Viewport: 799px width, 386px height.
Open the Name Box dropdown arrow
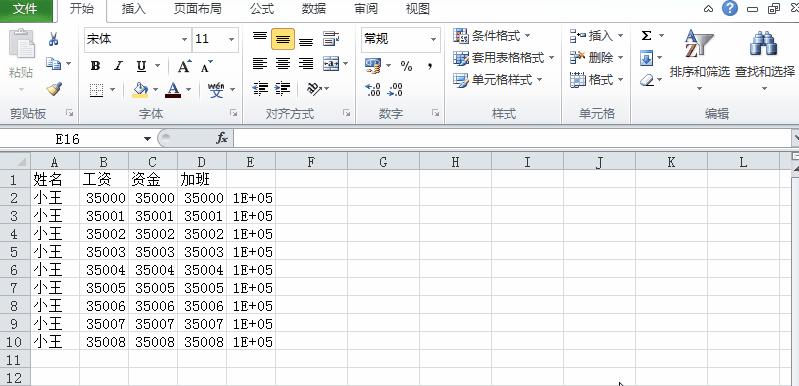(x=147, y=139)
